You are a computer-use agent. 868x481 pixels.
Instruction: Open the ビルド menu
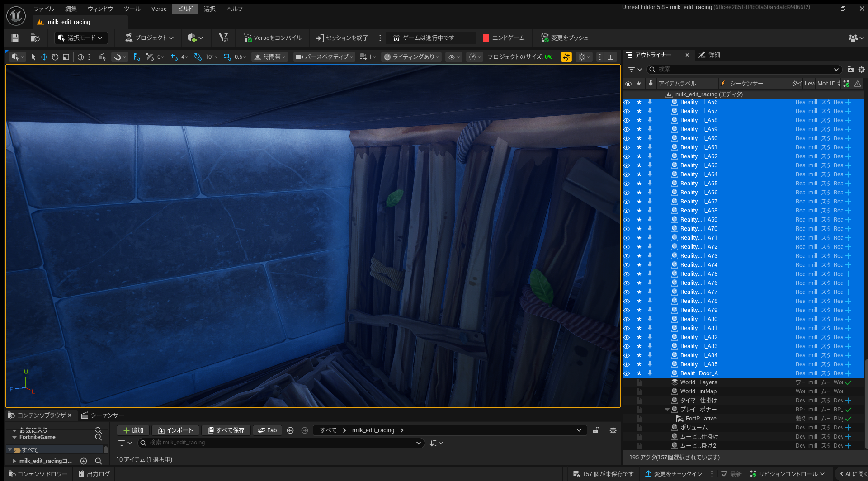tap(185, 9)
